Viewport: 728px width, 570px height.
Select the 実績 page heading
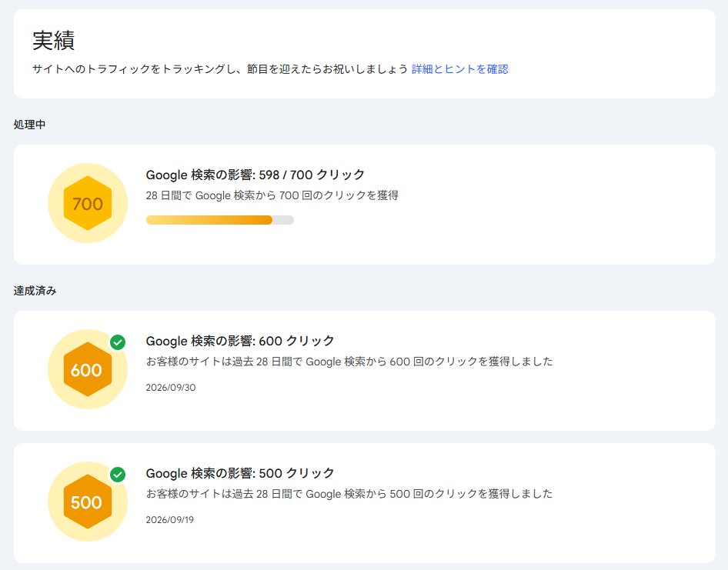pyautogui.click(x=53, y=40)
